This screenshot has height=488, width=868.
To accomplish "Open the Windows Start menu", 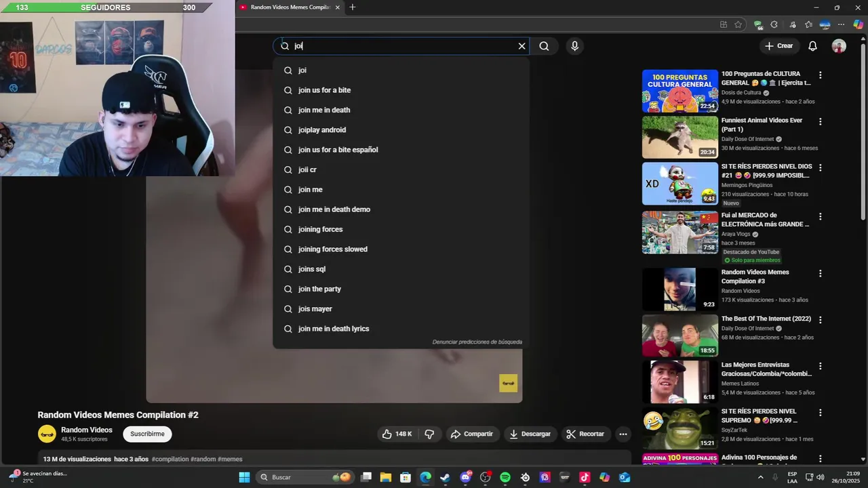I will pos(244,477).
